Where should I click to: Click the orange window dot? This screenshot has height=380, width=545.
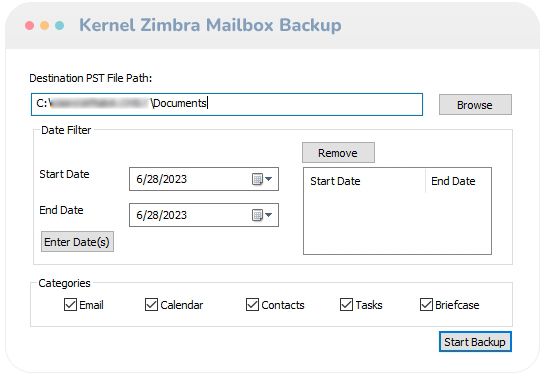(44, 25)
